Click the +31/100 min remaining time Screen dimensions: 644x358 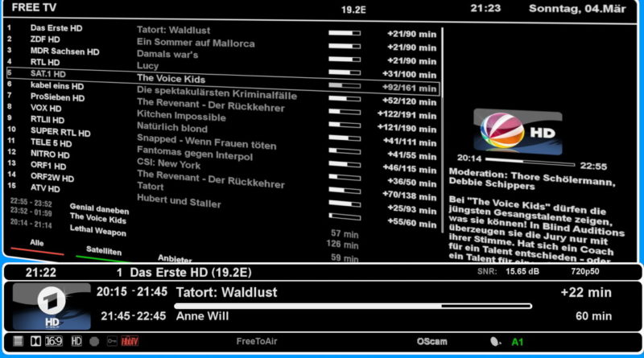[409, 74]
